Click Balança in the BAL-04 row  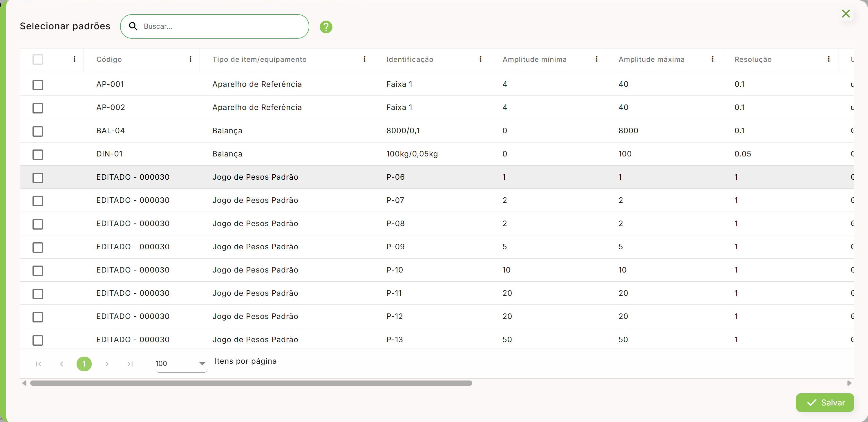pos(227,131)
